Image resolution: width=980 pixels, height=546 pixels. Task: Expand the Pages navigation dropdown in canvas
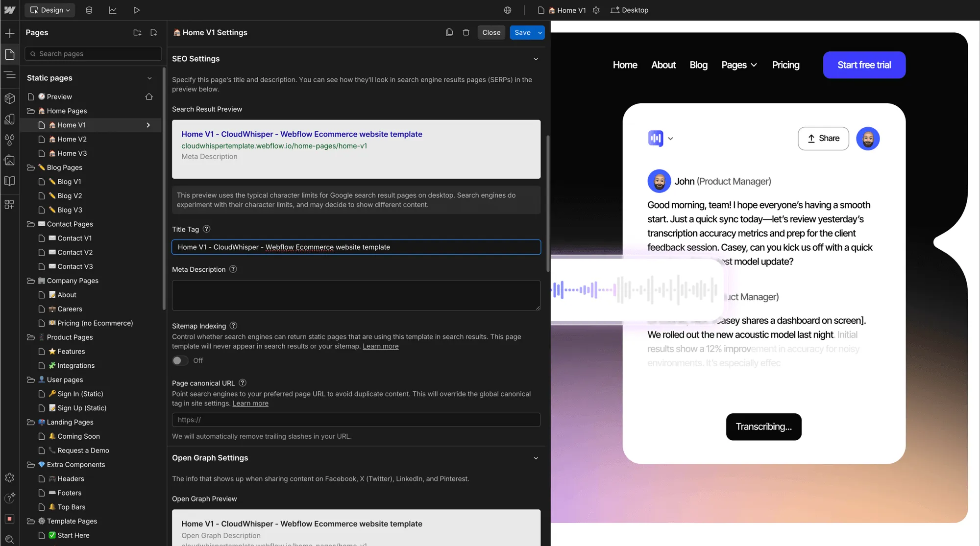coord(739,65)
